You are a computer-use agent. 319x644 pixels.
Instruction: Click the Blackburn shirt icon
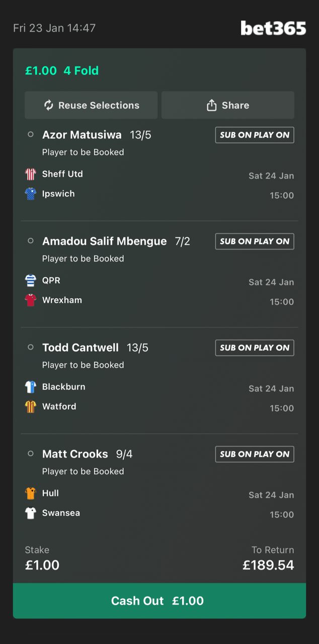coord(31,387)
